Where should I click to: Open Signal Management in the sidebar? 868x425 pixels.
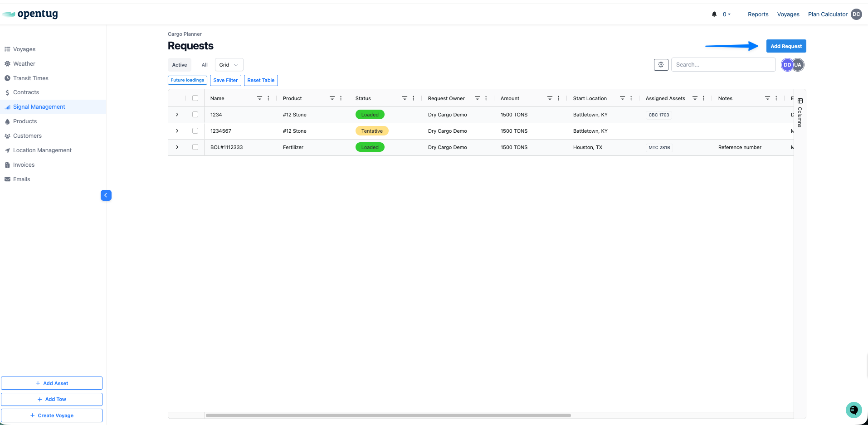click(39, 107)
